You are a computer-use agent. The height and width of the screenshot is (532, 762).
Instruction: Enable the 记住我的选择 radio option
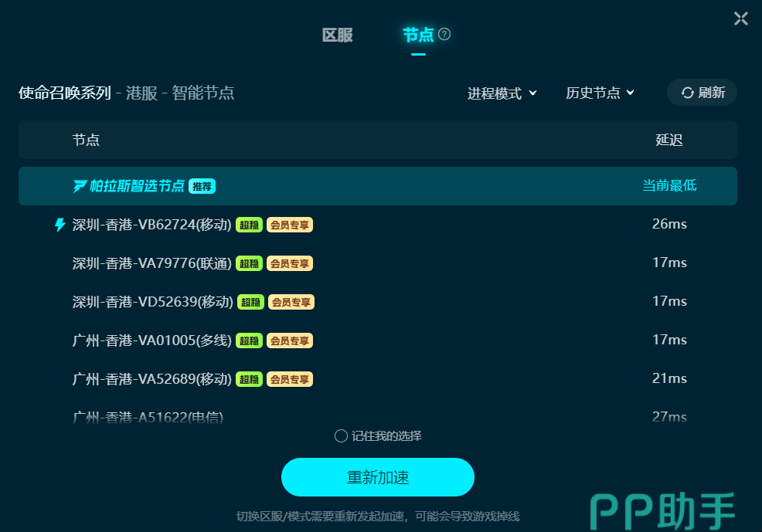point(341,436)
